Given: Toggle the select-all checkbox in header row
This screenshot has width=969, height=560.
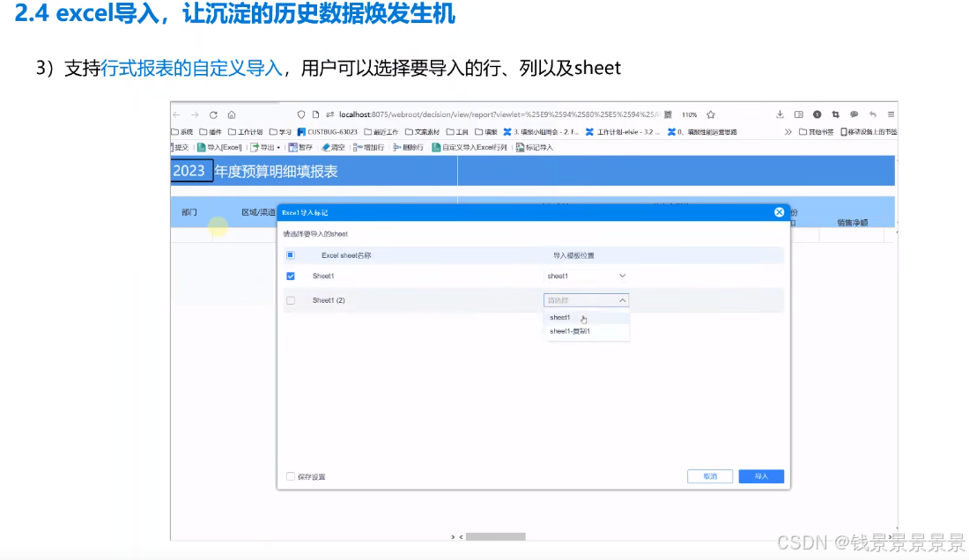Looking at the screenshot, I should 291,255.
